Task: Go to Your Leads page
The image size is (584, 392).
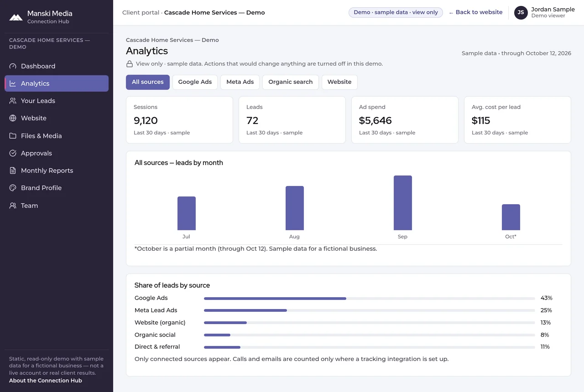Action: pyautogui.click(x=57, y=101)
